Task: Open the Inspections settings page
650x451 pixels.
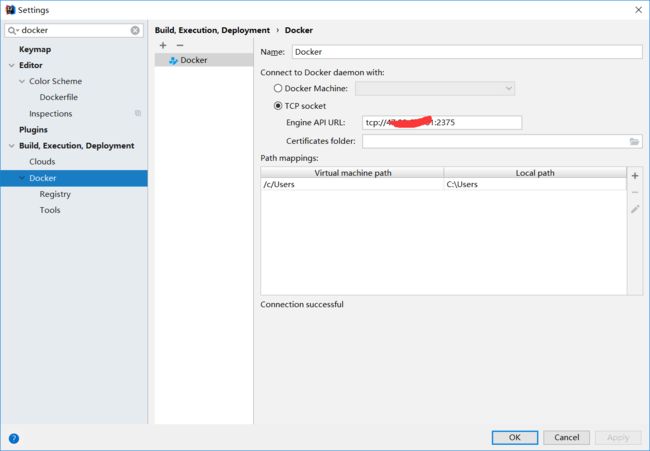Action: pos(51,114)
